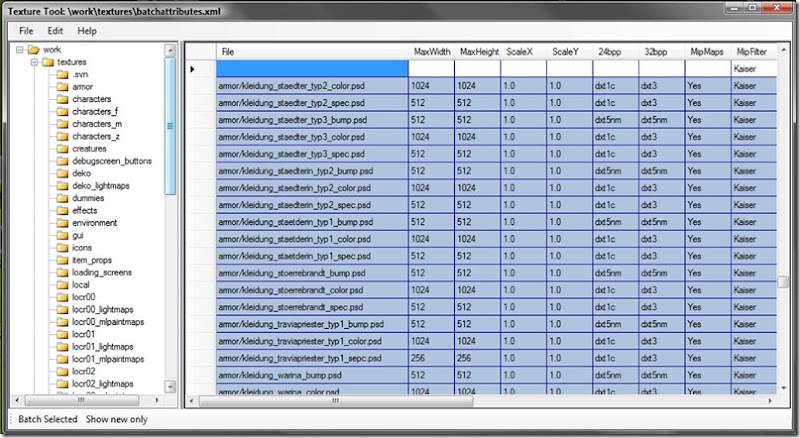Open the File menu
The width and height of the screenshot is (800, 438).
26,31
